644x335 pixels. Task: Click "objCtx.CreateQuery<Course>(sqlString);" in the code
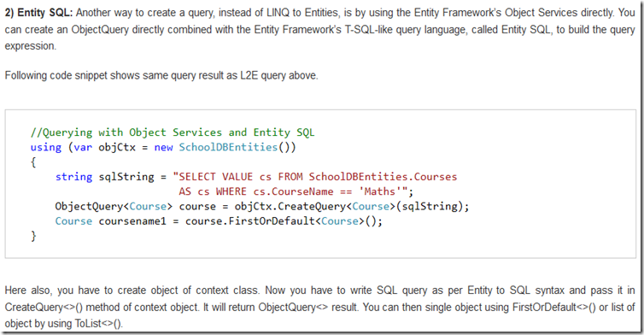pyautogui.click(x=352, y=206)
